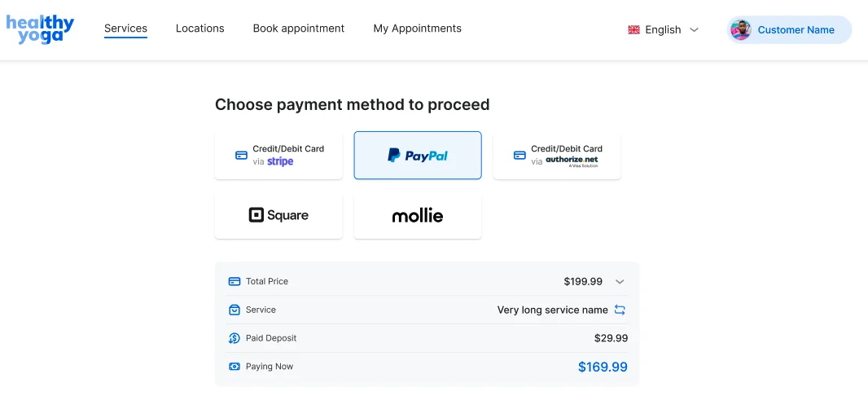This screenshot has height=405, width=868.
Task: Select the Square payment method
Action: click(x=278, y=216)
